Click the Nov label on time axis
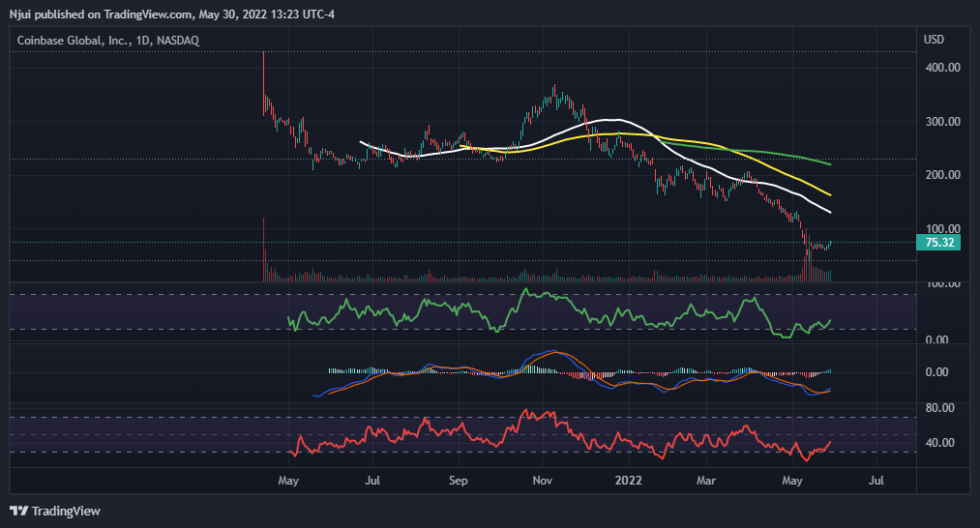Image resolution: width=980 pixels, height=528 pixels. tap(542, 480)
